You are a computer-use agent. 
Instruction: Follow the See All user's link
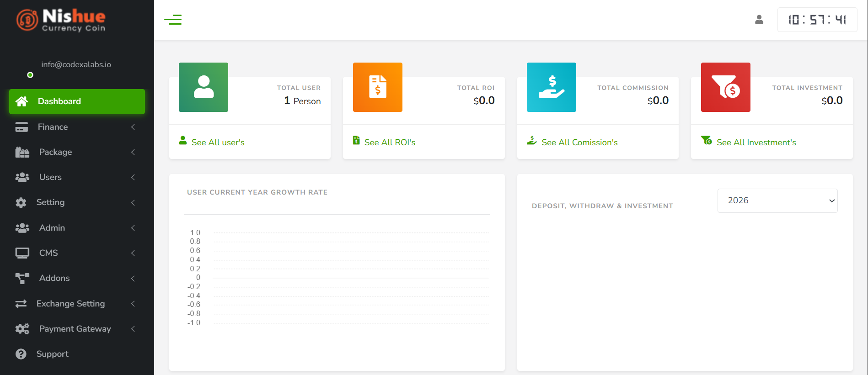[218, 143]
